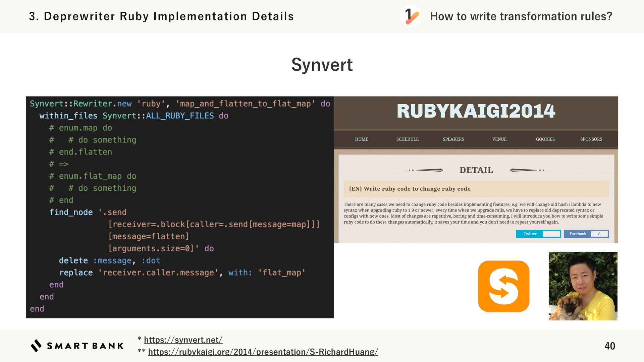This screenshot has width=644, height=362.
Task: Open the SPONSORS menu item
Action: tap(591, 139)
